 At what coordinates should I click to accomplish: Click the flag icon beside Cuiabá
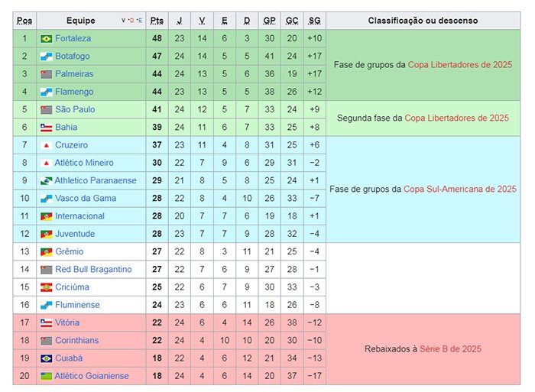pos(46,358)
